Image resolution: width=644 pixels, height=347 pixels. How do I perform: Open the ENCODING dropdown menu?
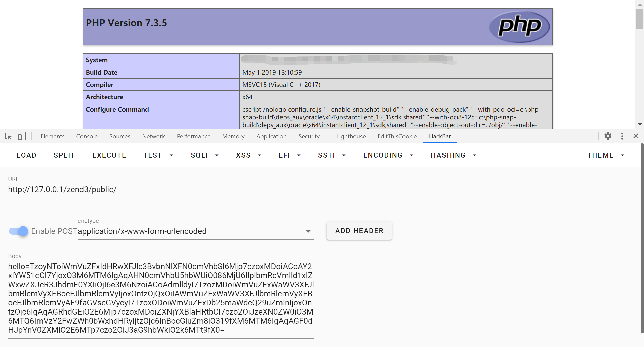coord(388,155)
